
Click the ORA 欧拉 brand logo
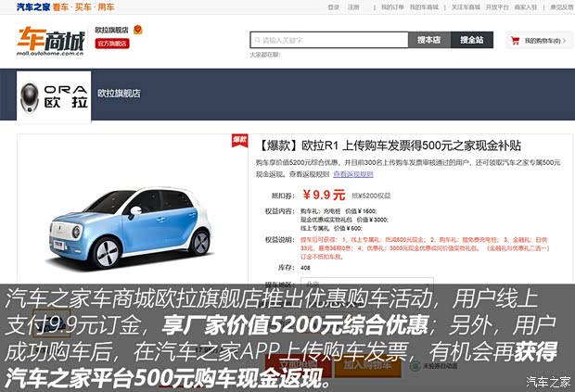point(54,96)
